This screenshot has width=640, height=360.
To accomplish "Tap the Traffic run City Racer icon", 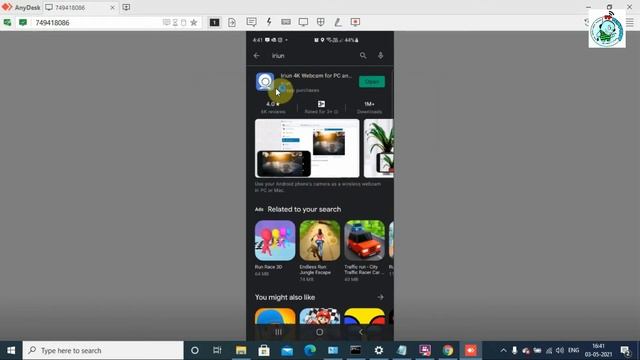I will [364, 240].
